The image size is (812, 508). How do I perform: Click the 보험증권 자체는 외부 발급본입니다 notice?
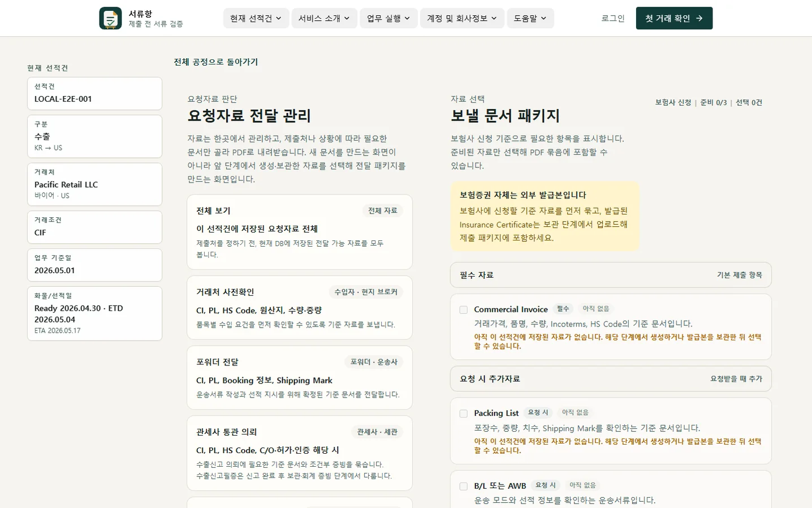(545, 216)
